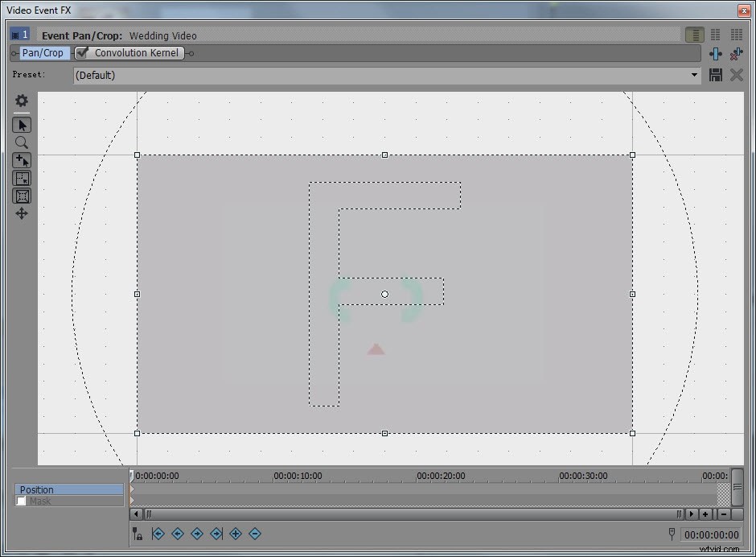Switch to the Pan/Crop tab

pyautogui.click(x=42, y=52)
